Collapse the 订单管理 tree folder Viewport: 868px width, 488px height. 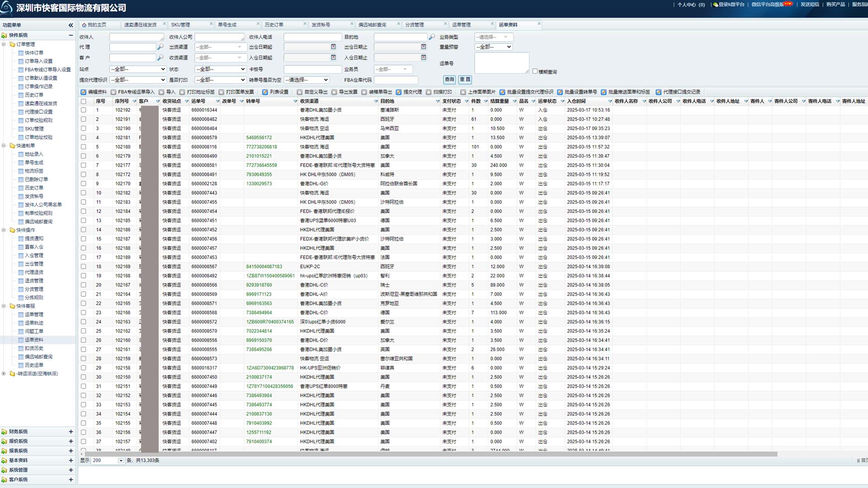[4, 44]
